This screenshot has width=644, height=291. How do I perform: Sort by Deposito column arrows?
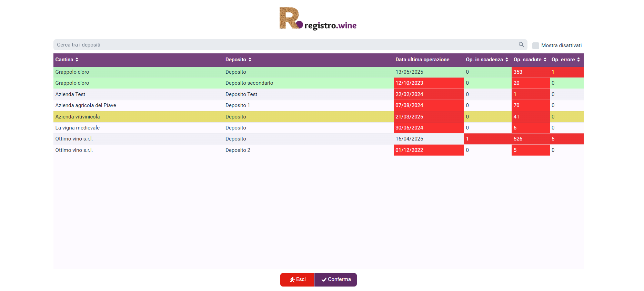click(250, 60)
